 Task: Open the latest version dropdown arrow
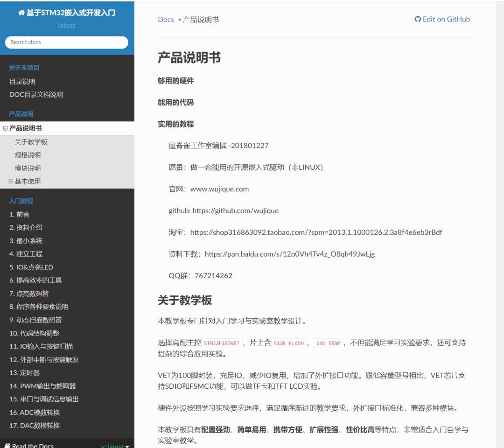coord(127,446)
